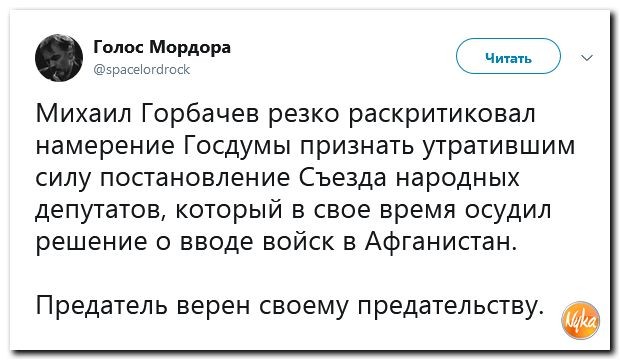Click the word войск in tweet text
This screenshot has width=621, height=361.
point(299,241)
